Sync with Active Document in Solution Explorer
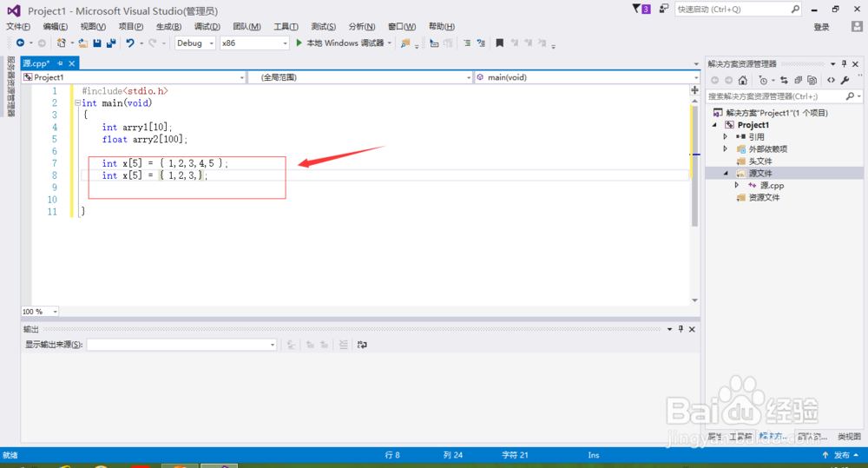The width and height of the screenshot is (868, 468). tap(784, 80)
